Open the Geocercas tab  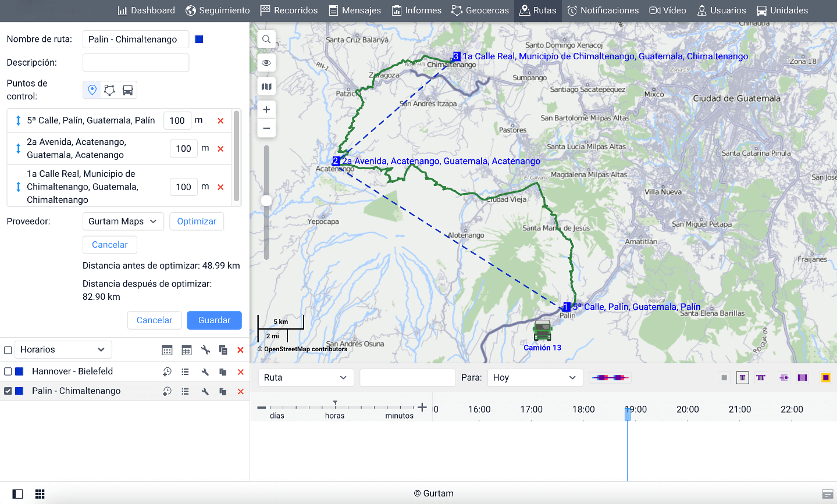[x=480, y=10]
